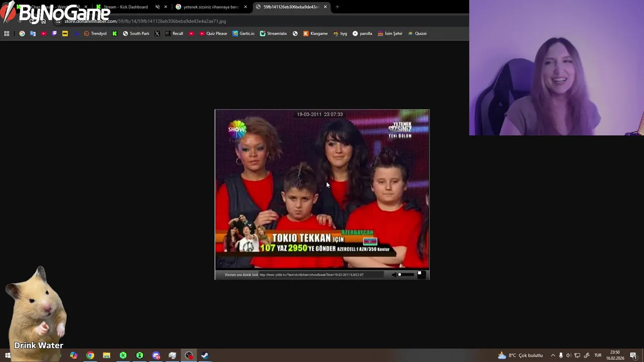Switch the TUR keyboard language
Screen dimensions: 644x362
(598, 355)
